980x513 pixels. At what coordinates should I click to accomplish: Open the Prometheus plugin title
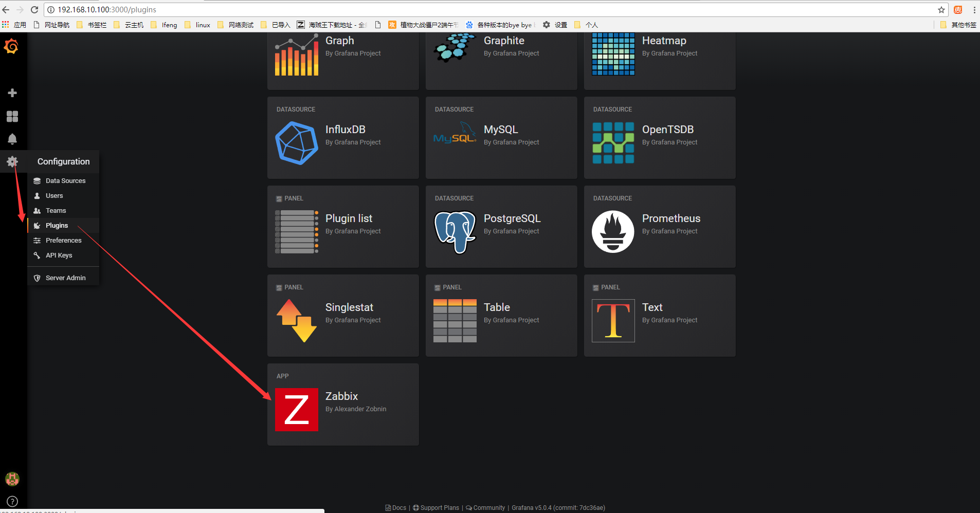tap(671, 218)
